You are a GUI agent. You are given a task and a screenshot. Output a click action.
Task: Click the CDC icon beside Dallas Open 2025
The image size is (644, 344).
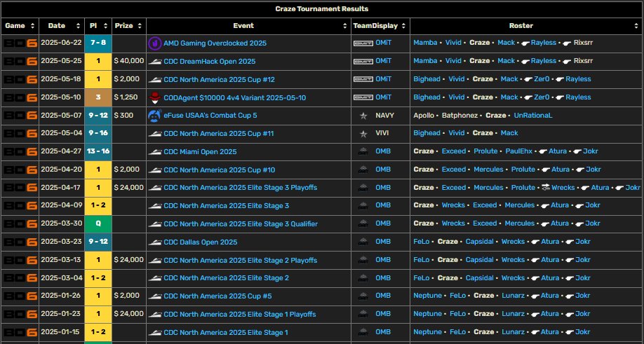pyautogui.click(x=155, y=242)
